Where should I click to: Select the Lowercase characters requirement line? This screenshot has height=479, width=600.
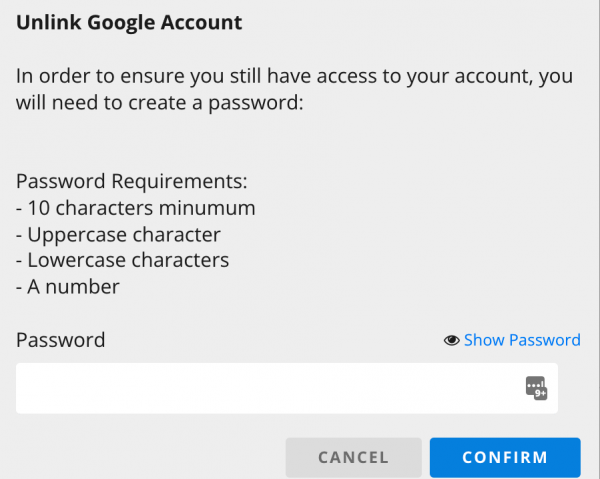[122, 260]
